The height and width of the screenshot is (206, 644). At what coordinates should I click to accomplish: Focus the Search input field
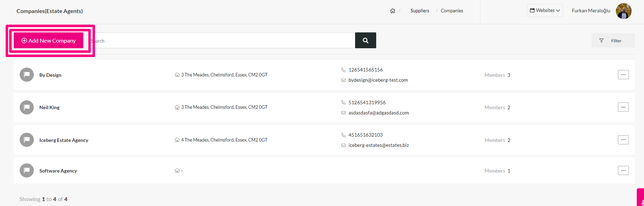tap(221, 40)
